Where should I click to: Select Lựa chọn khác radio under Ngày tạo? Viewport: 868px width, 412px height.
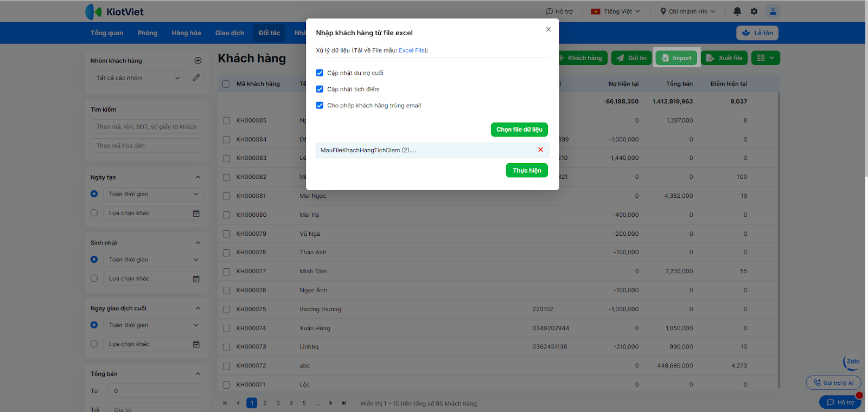coord(94,213)
